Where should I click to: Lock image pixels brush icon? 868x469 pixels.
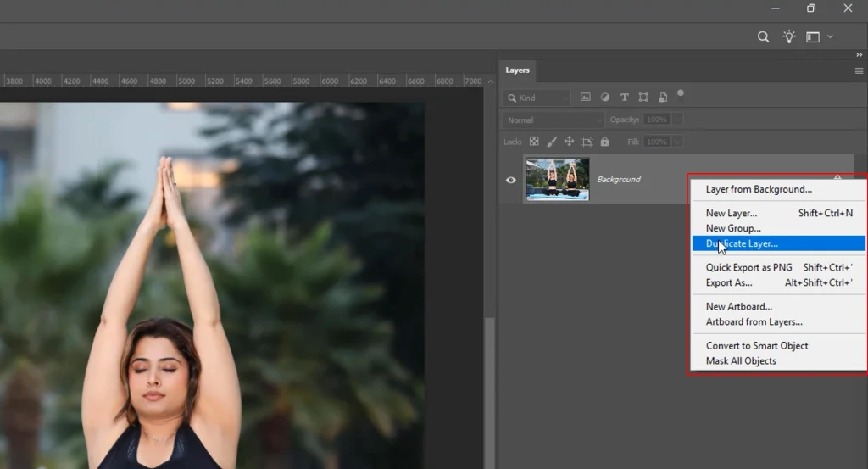(551, 142)
